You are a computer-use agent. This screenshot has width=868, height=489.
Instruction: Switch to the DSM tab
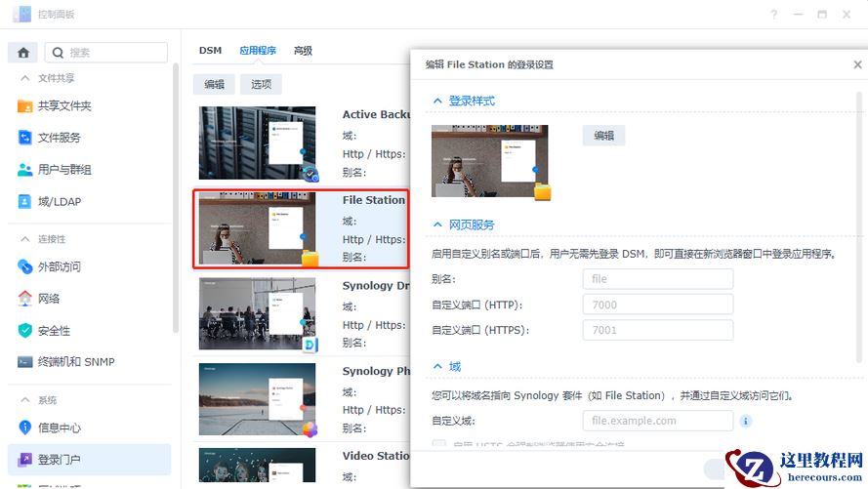pos(210,51)
